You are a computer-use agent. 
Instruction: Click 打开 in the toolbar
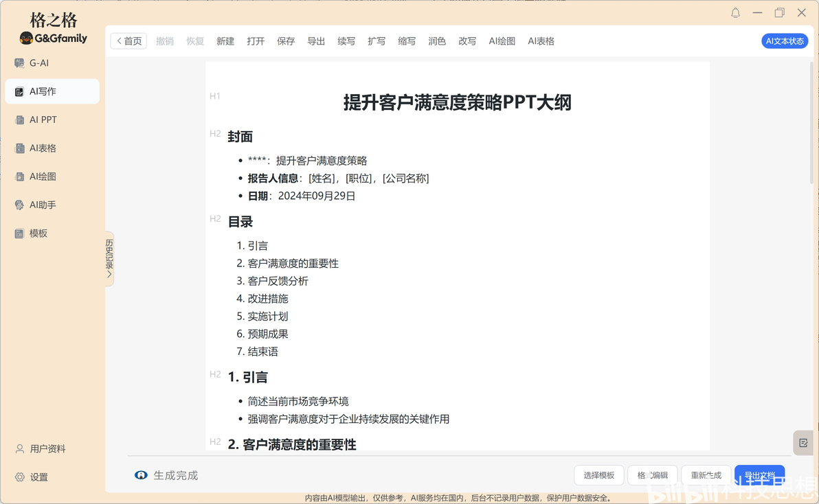point(256,41)
